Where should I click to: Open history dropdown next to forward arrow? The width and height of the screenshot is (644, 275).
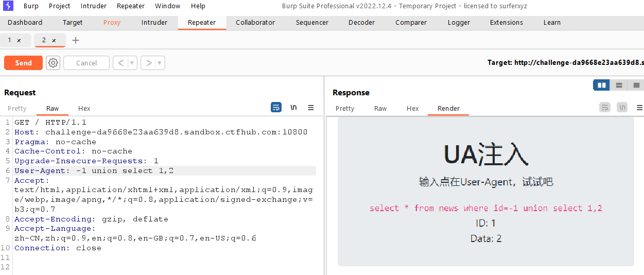tap(160, 63)
